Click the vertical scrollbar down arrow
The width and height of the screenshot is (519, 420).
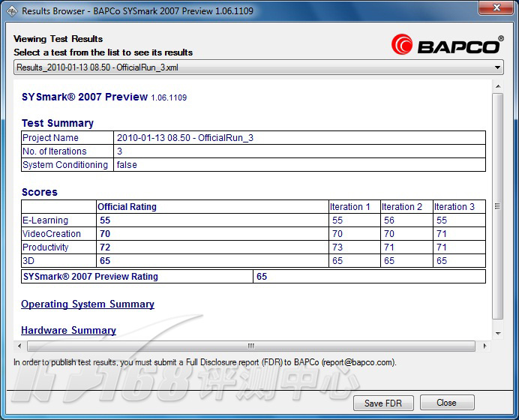498,334
